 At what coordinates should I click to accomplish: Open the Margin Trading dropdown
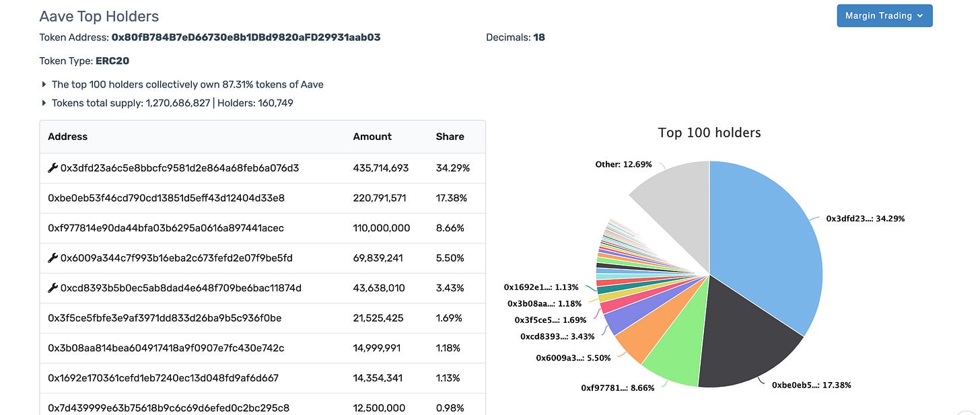884,15
